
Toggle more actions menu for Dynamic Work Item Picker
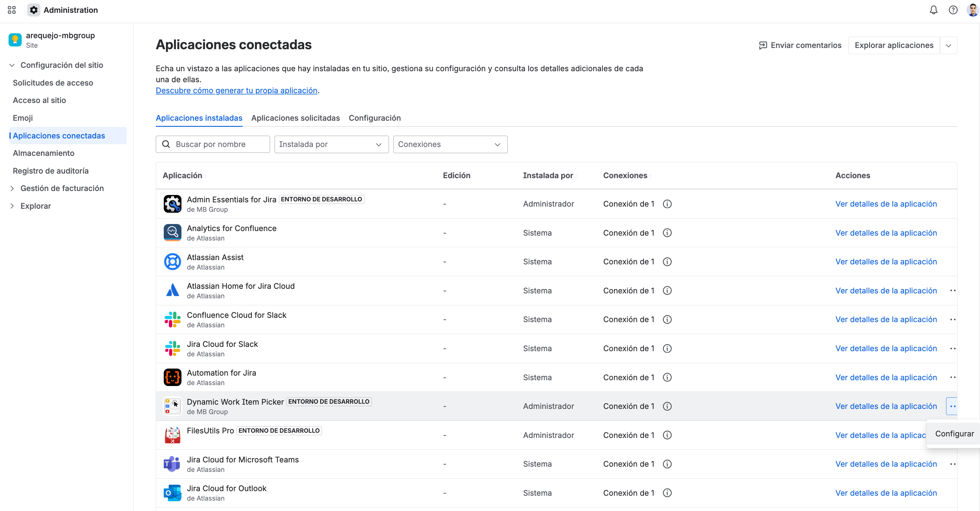click(x=952, y=406)
